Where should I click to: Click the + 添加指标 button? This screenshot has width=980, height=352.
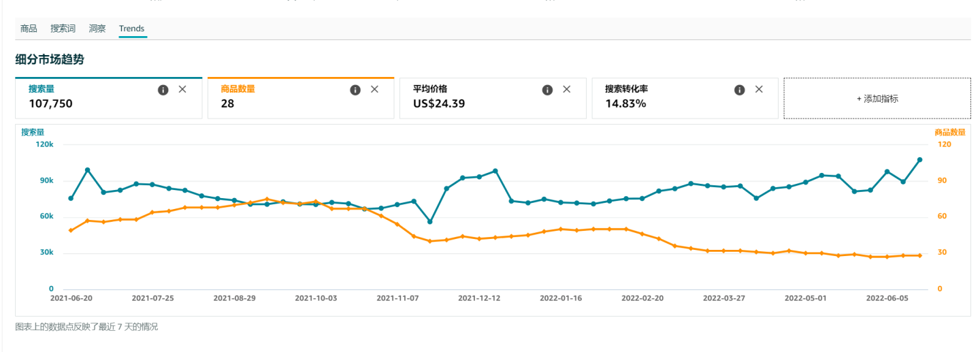pos(877,99)
